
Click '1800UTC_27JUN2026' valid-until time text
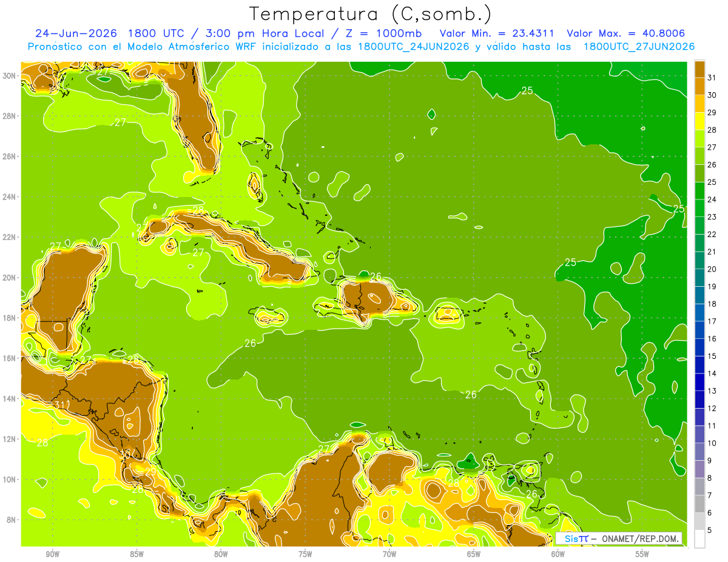tap(639, 47)
